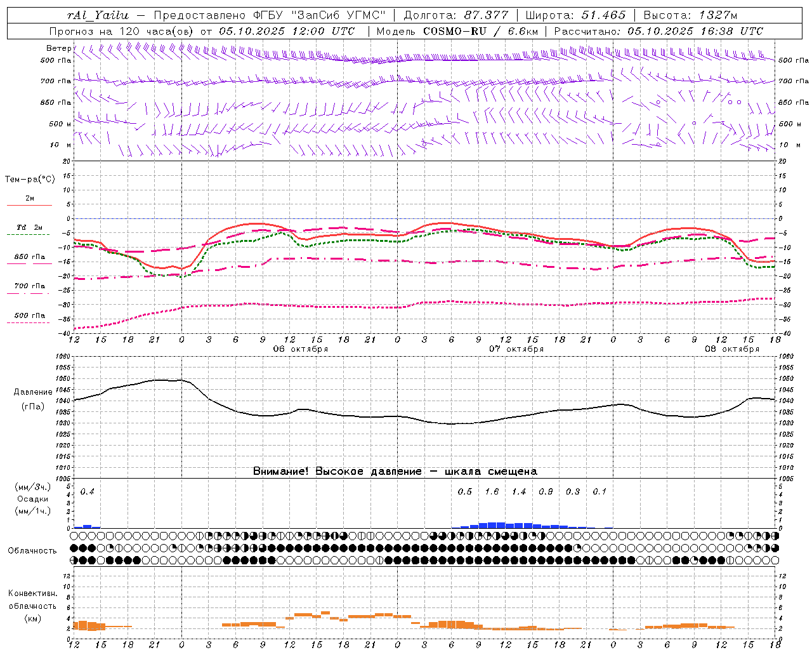The width and height of the screenshot is (812, 650).
Task: Click the (гПа) unit under Давление
Action: pos(33,406)
